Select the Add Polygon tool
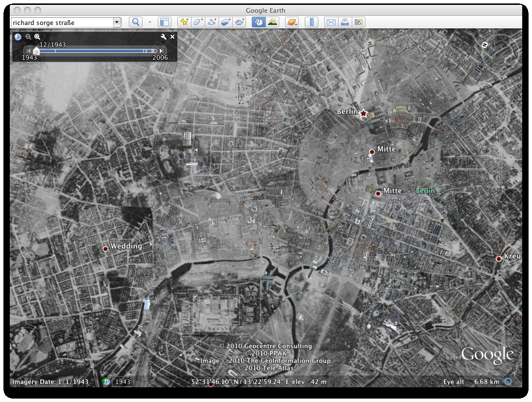The width and height of the screenshot is (532, 402). [x=198, y=22]
